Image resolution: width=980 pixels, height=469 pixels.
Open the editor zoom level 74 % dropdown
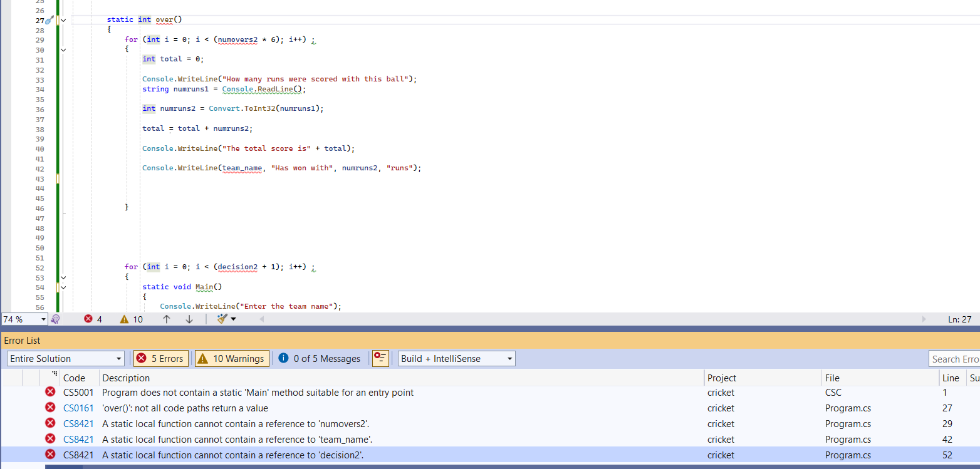tap(24, 319)
